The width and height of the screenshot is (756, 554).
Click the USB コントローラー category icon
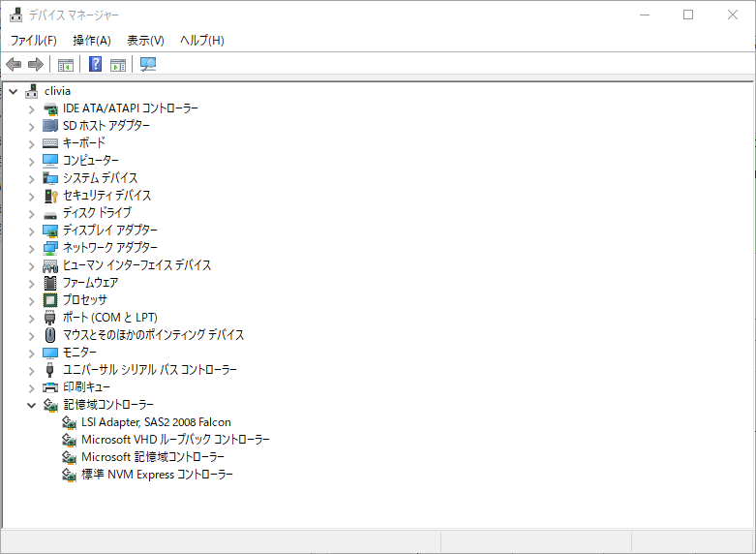(x=49, y=370)
